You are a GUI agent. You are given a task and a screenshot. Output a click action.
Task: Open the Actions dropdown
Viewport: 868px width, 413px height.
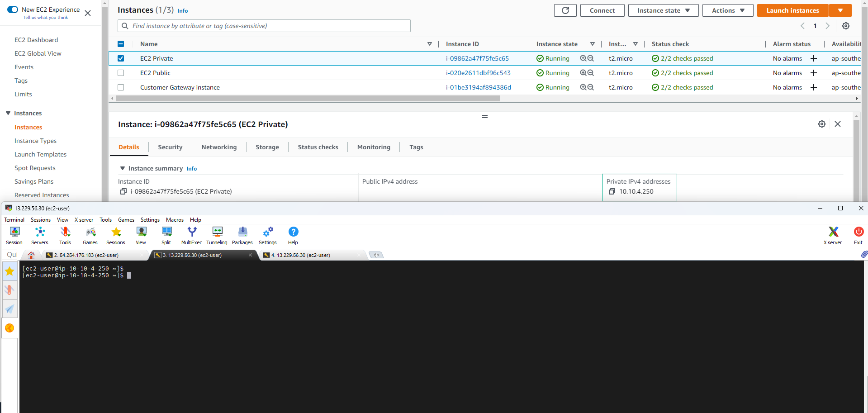tap(728, 10)
